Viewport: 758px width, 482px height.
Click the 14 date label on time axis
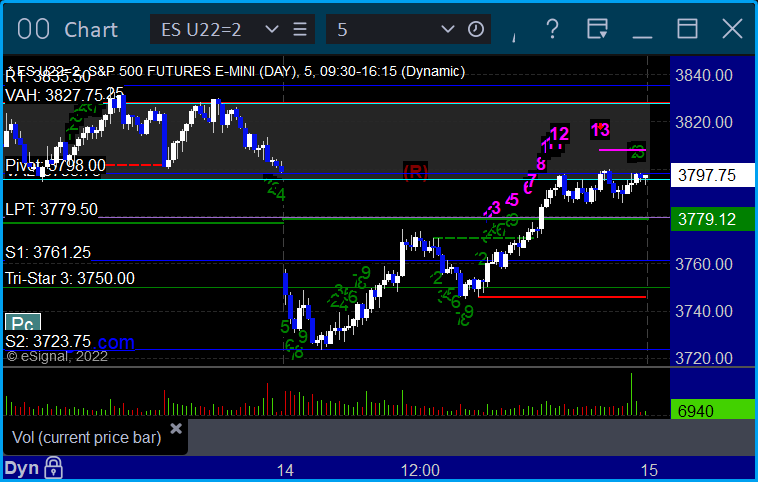click(x=285, y=470)
